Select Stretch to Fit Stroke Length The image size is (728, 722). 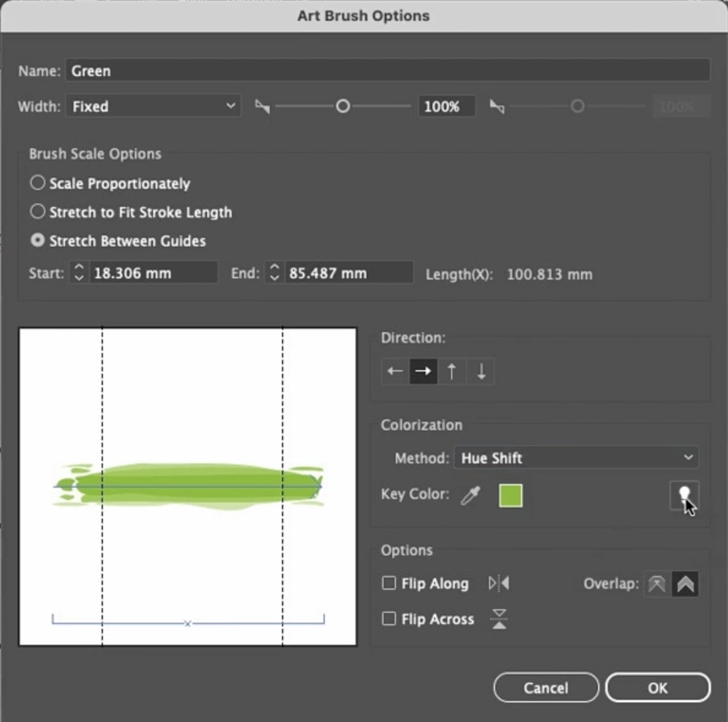pos(37,211)
